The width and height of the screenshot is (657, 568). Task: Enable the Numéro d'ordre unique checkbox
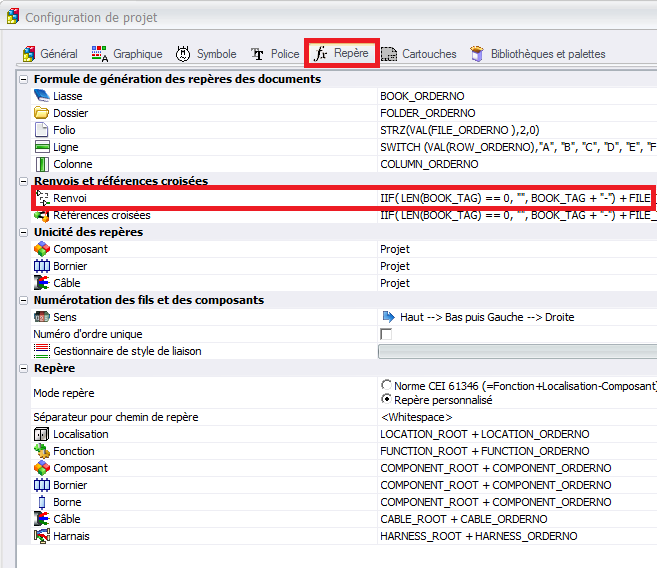click(386, 334)
